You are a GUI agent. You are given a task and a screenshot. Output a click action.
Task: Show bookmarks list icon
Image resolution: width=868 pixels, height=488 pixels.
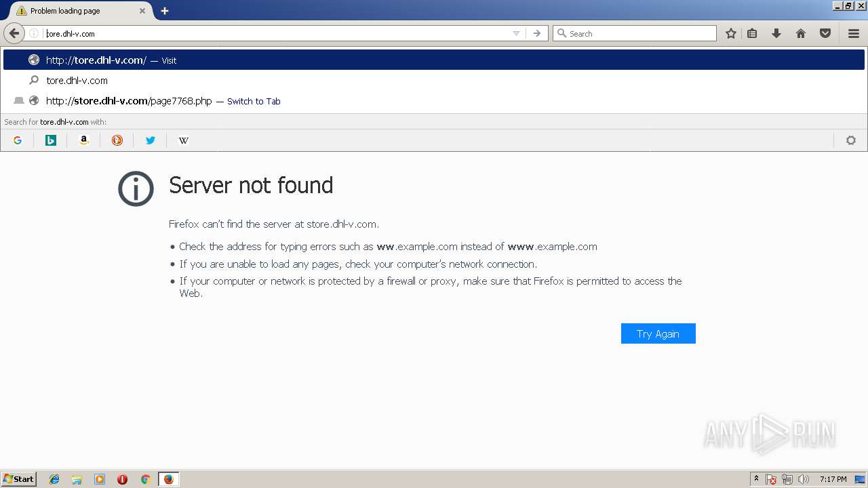pyautogui.click(x=752, y=33)
